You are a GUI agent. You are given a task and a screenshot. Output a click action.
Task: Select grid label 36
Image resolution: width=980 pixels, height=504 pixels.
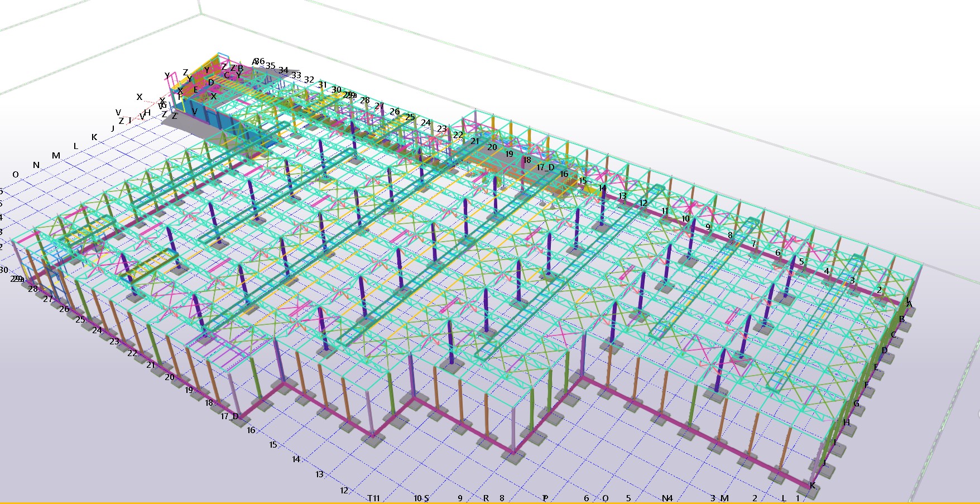click(261, 61)
